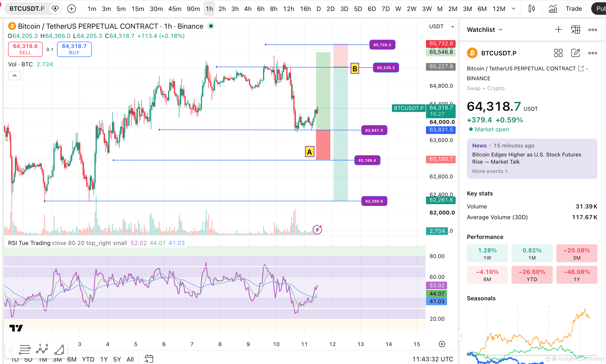606x364 pixels.
Task: Open the BTCUSDT.P symbol more options
Action: tap(593, 53)
